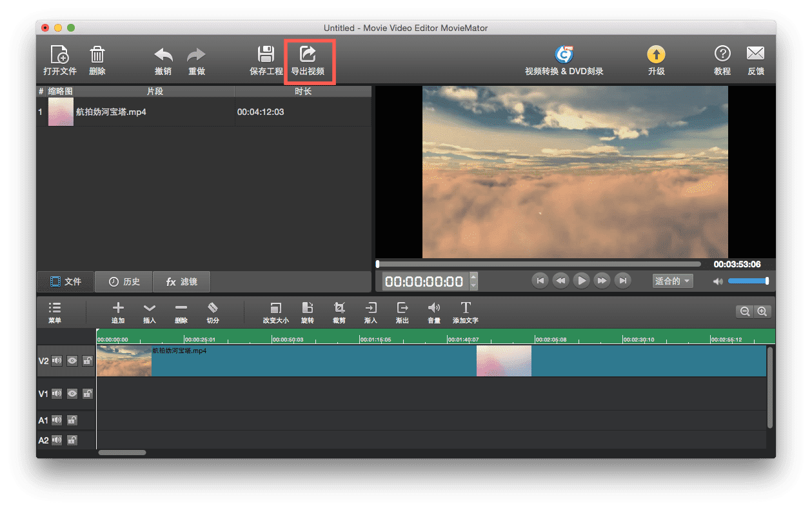Apply fade in with 渐入
812x510 pixels.
[371, 313]
